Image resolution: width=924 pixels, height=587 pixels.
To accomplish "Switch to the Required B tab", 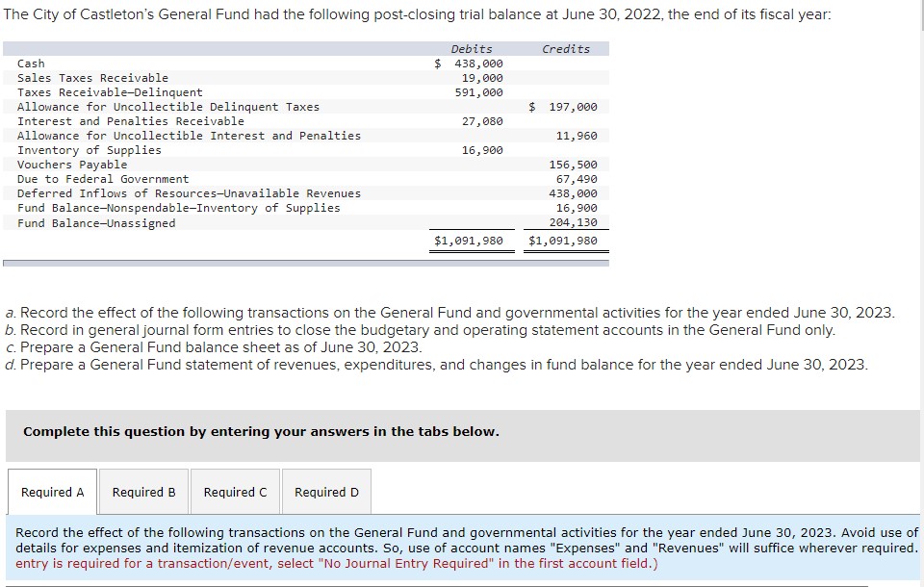I will [x=143, y=492].
